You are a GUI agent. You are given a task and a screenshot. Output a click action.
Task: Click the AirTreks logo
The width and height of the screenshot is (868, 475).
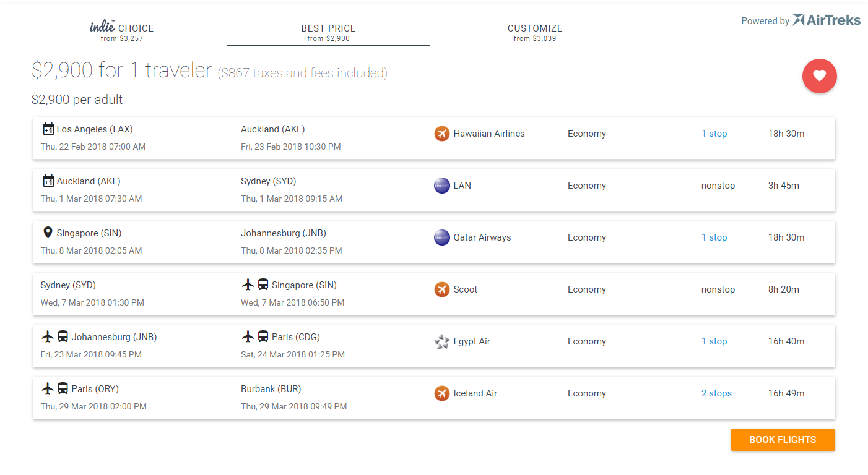click(826, 20)
